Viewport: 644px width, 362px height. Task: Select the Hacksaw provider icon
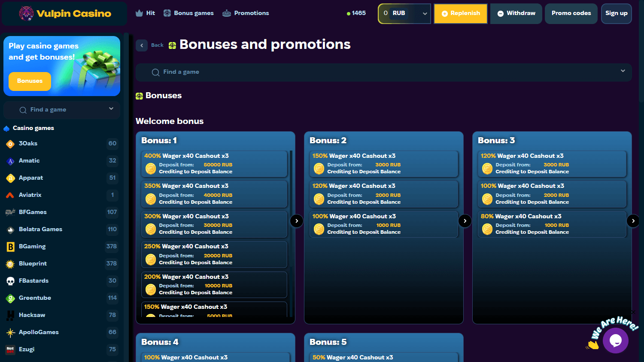[x=10, y=315]
